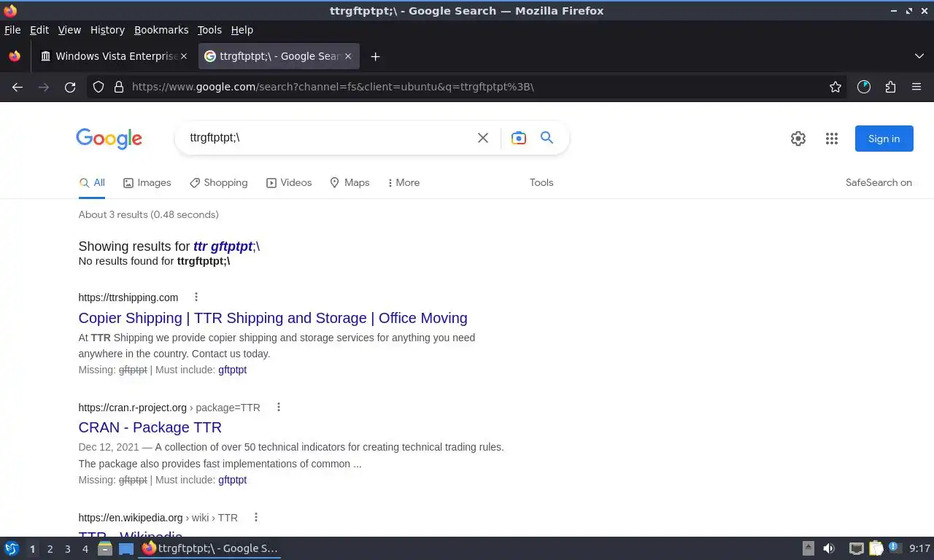Select the Maps search tab
Screen dimensions: 934x560
point(350,182)
